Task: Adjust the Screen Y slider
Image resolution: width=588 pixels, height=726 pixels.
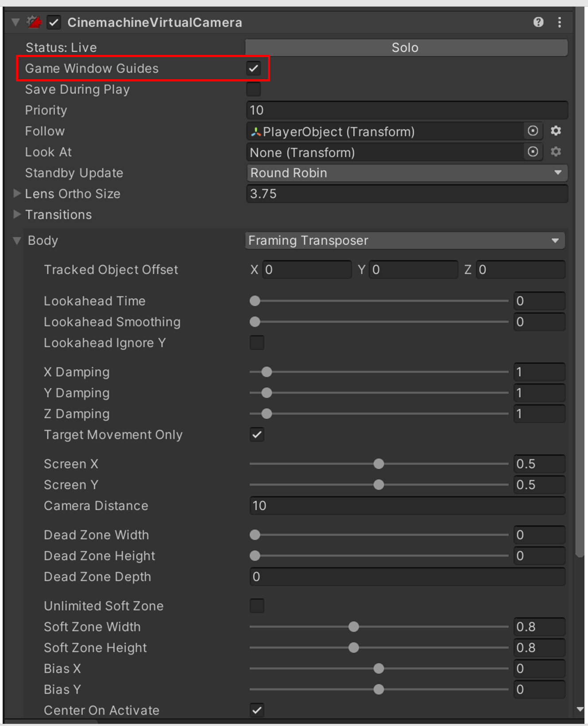Action: coord(379,485)
